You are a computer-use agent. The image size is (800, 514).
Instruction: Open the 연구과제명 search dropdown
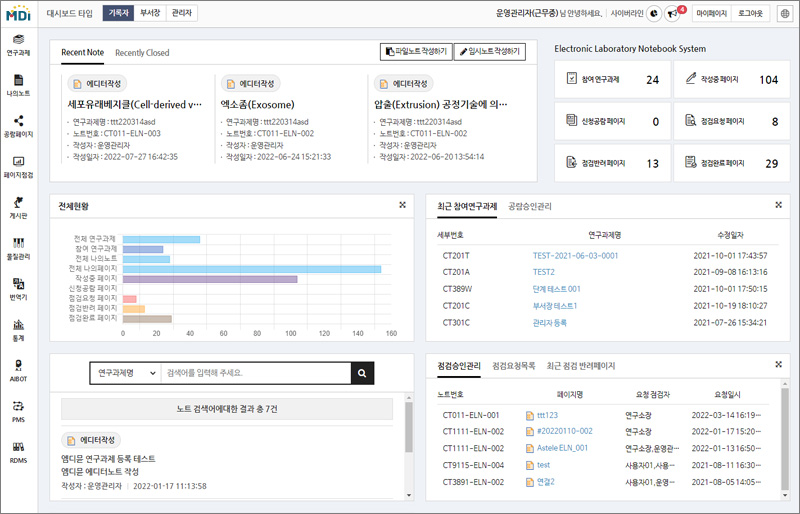click(124, 372)
